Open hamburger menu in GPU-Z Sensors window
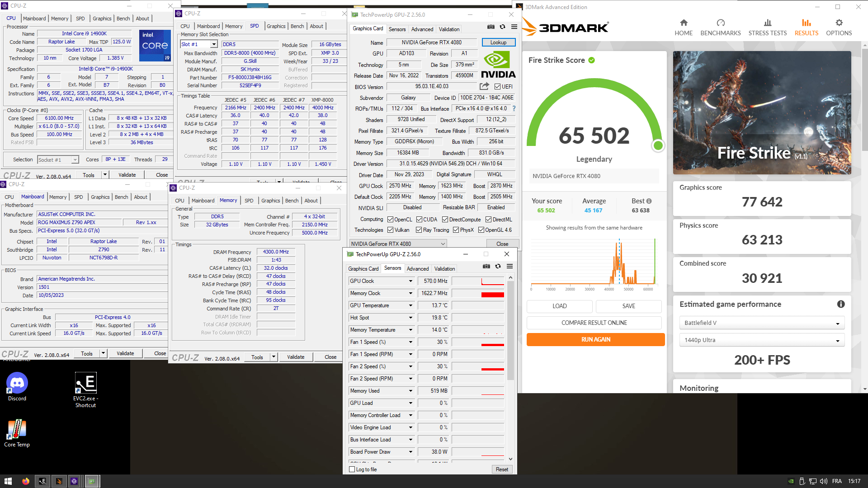 pyautogui.click(x=509, y=266)
